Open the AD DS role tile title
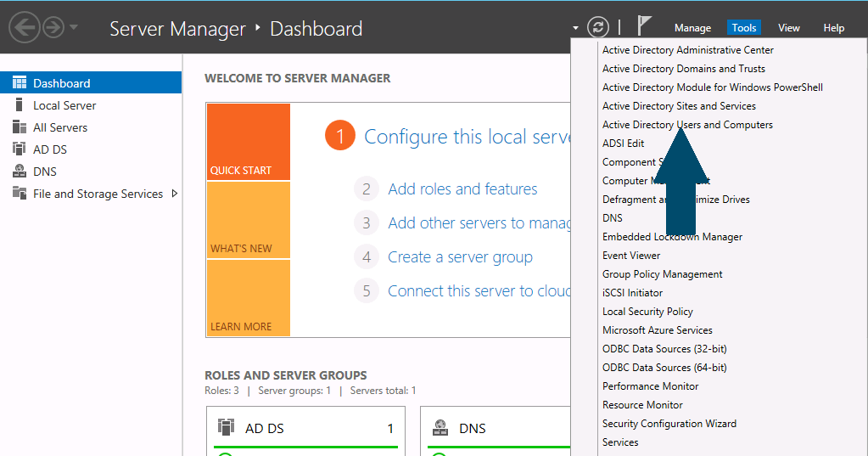Screen dimensions: 868x456 pyautogui.click(x=265, y=428)
